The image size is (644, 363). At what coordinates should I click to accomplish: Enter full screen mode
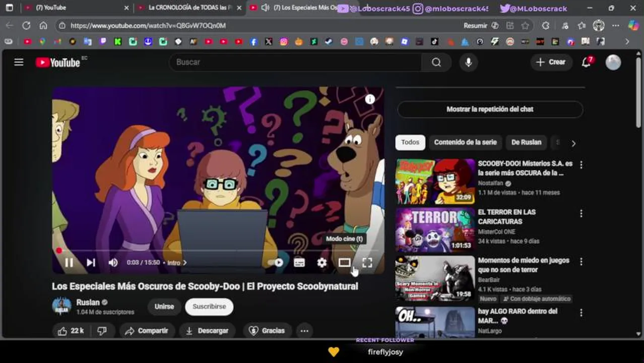(x=367, y=262)
